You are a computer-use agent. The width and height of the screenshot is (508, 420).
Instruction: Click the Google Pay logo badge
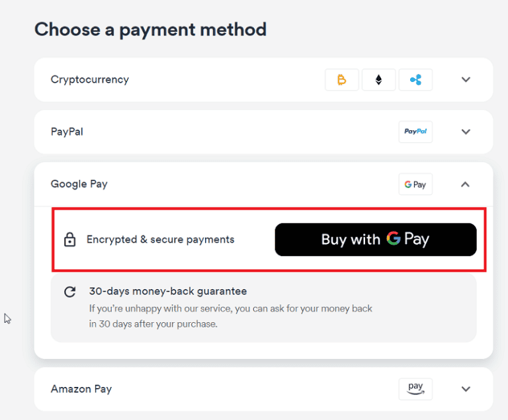415,185
